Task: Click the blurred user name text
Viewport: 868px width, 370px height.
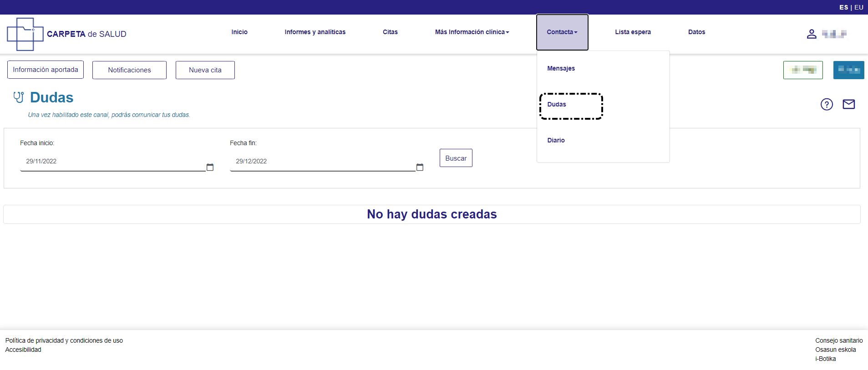Action: 834,34
